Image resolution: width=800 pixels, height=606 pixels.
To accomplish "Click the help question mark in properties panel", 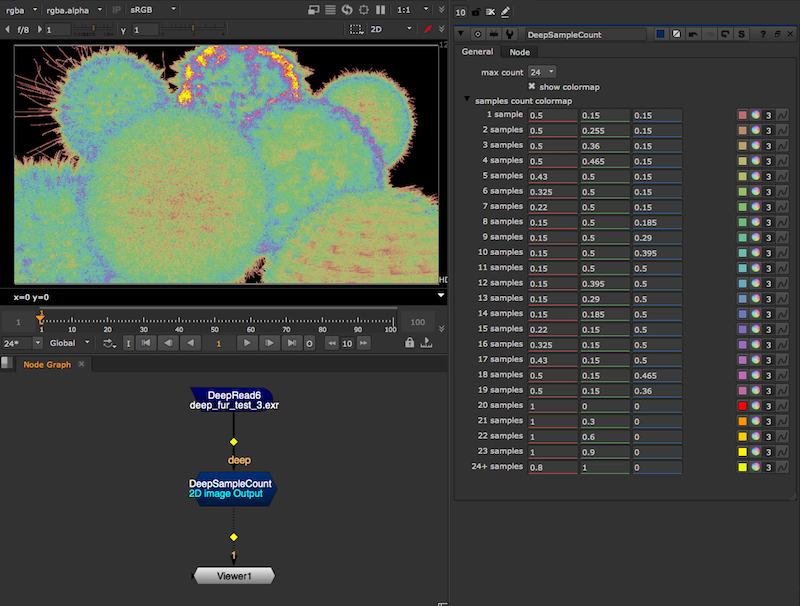I will coord(762,34).
